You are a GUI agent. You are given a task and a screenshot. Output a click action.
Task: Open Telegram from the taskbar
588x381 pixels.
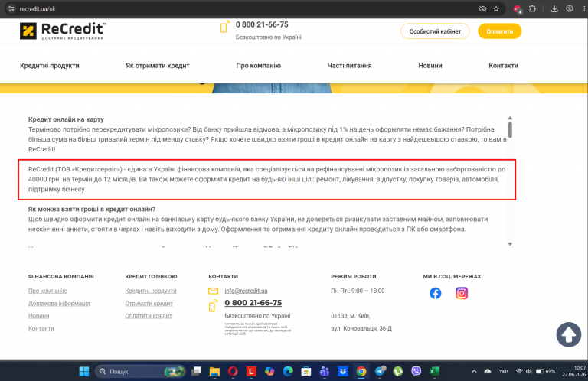coord(380,371)
